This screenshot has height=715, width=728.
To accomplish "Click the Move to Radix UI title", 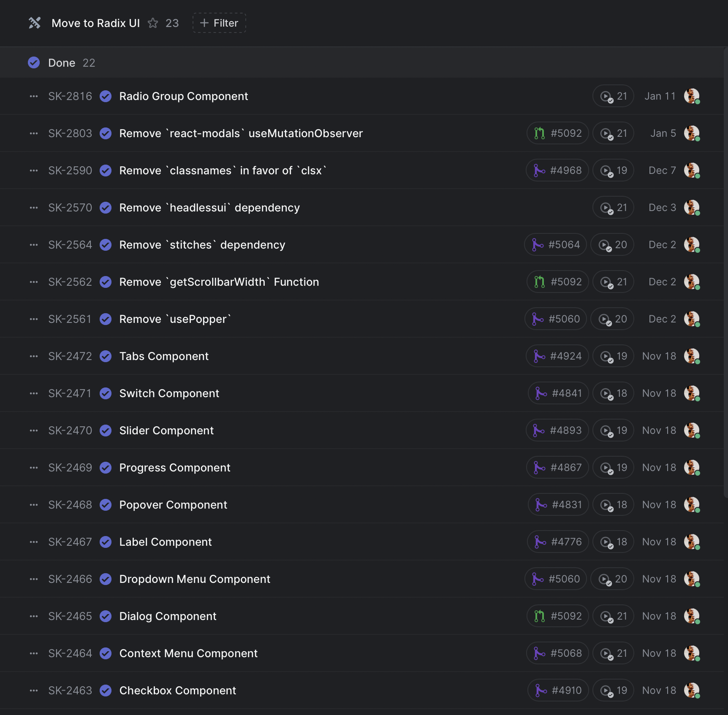I will coord(95,23).
